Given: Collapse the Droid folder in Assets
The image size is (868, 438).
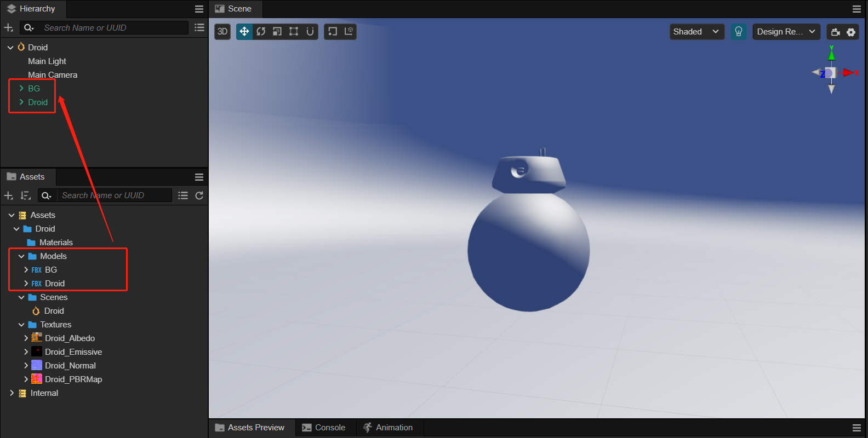Looking at the screenshot, I should pyautogui.click(x=16, y=229).
